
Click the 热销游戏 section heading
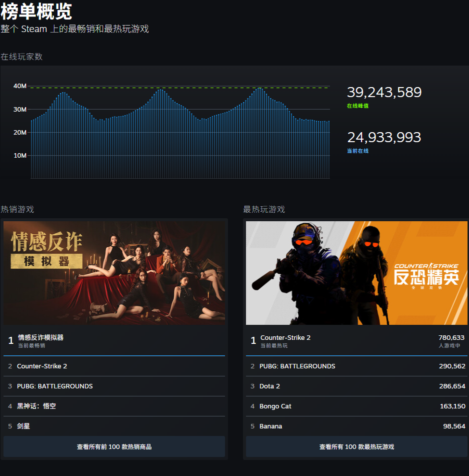(17, 209)
